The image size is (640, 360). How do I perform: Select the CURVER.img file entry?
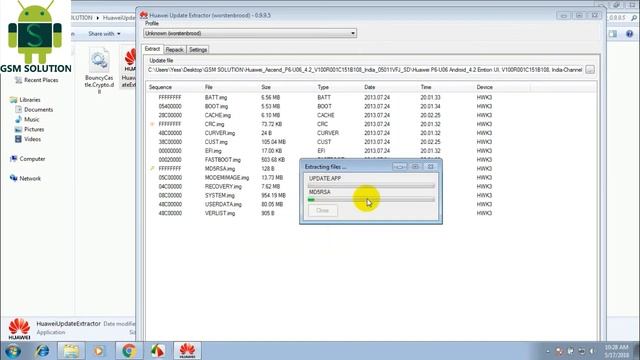click(x=220, y=133)
